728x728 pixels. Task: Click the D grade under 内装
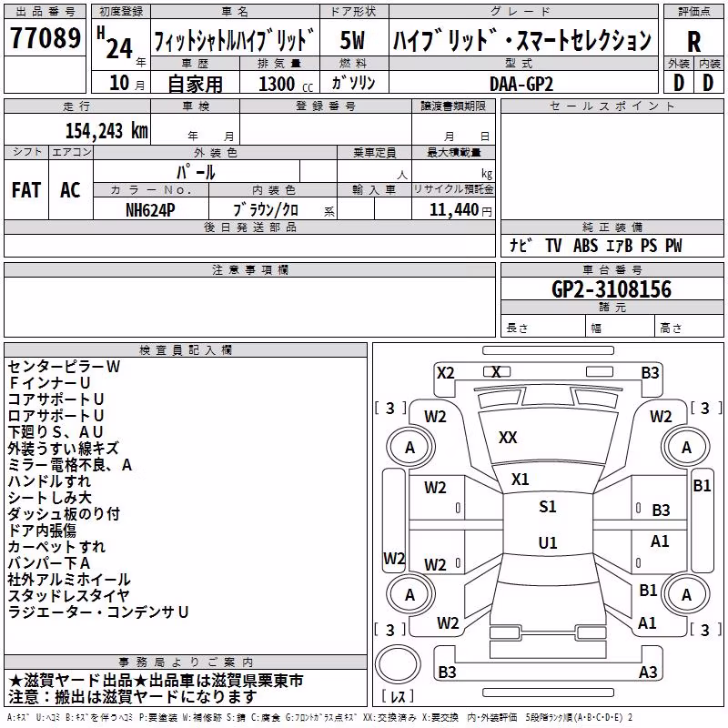coord(708,83)
